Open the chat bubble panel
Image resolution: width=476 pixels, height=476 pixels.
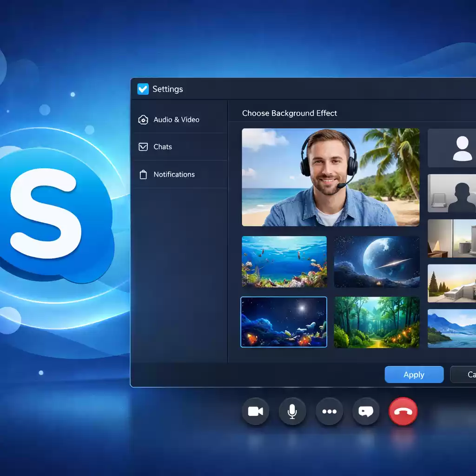tap(366, 411)
